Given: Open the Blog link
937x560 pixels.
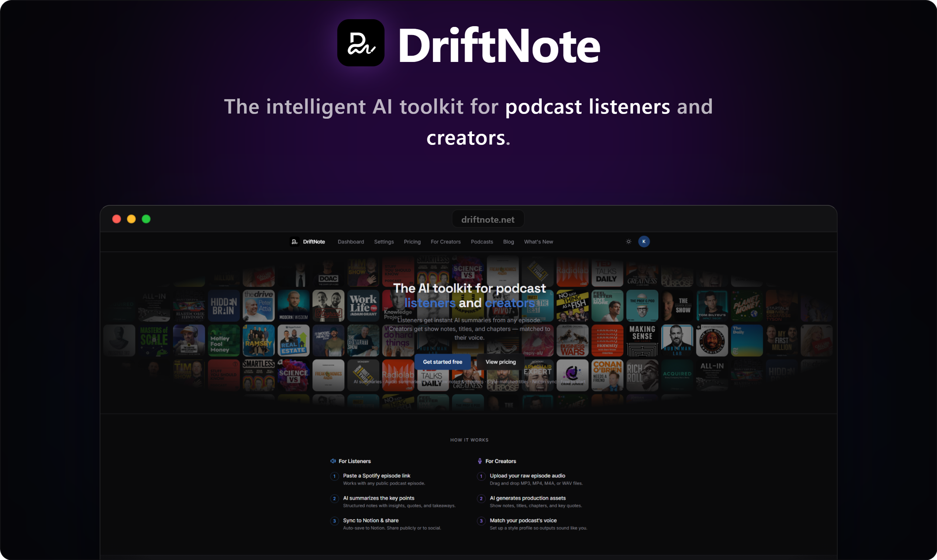Looking at the screenshot, I should click(x=508, y=241).
